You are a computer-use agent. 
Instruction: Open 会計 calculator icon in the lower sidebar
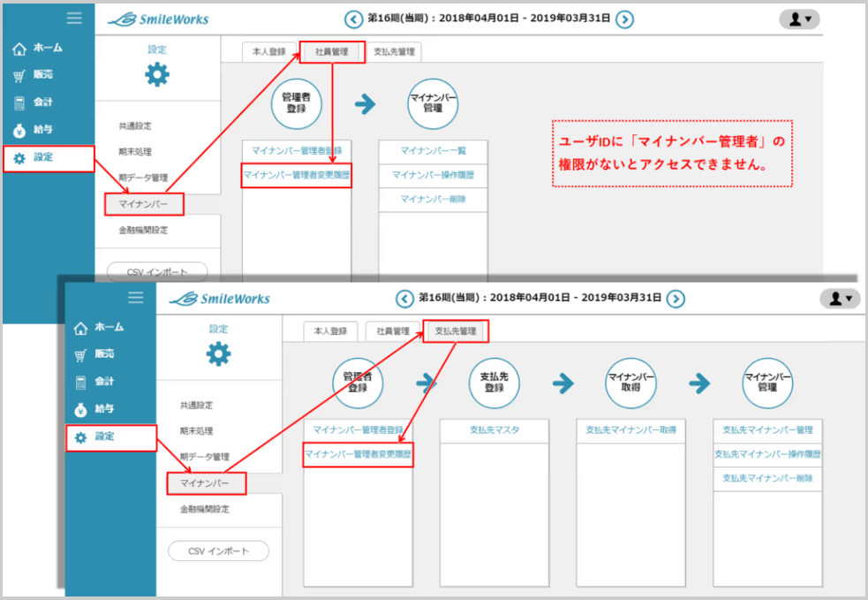click(x=81, y=382)
